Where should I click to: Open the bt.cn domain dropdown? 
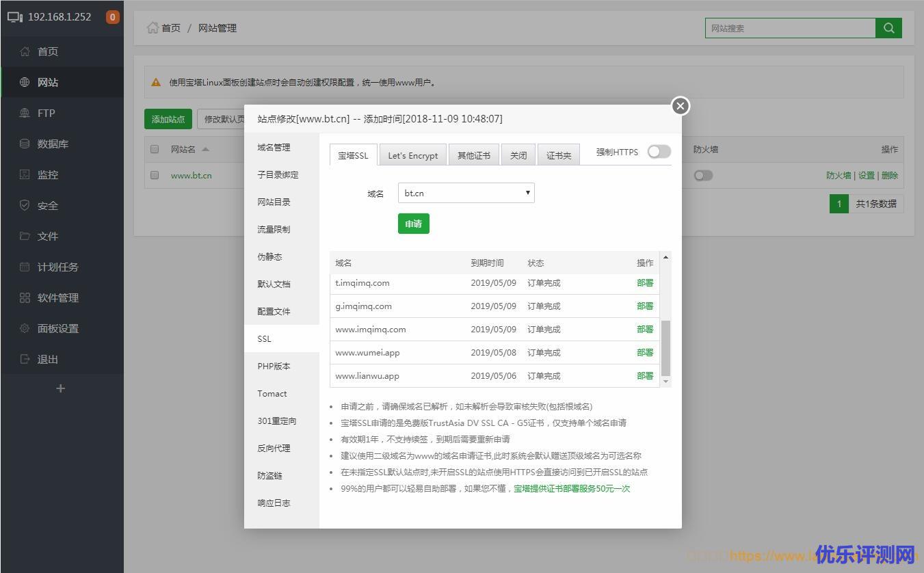[x=466, y=193]
